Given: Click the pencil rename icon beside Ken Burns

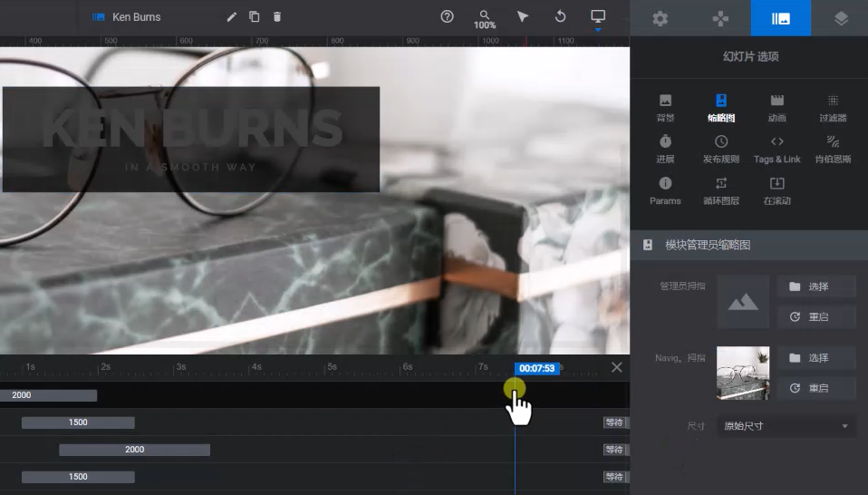Looking at the screenshot, I should coord(231,17).
